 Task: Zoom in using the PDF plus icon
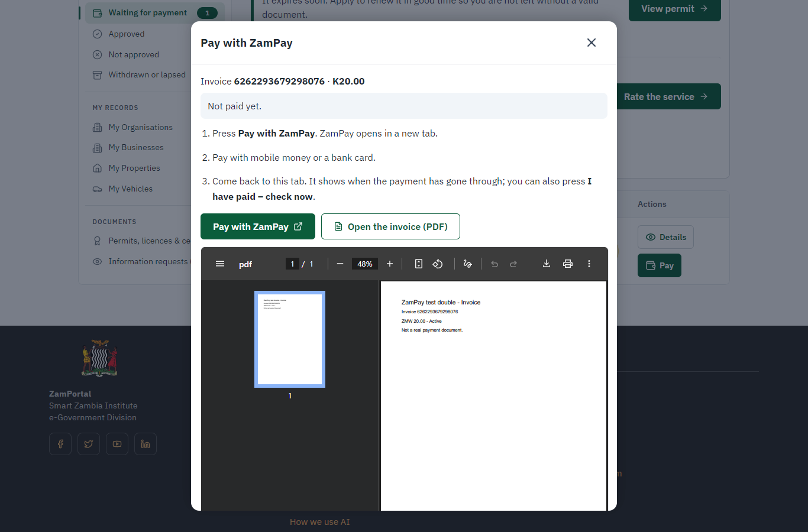click(x=390, y=264)
